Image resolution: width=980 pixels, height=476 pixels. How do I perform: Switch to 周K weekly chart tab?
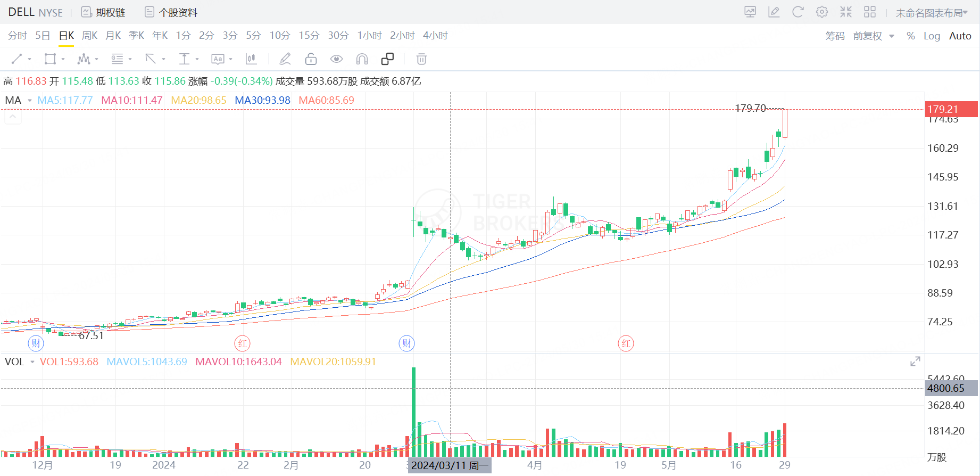[x=90, y=36]
